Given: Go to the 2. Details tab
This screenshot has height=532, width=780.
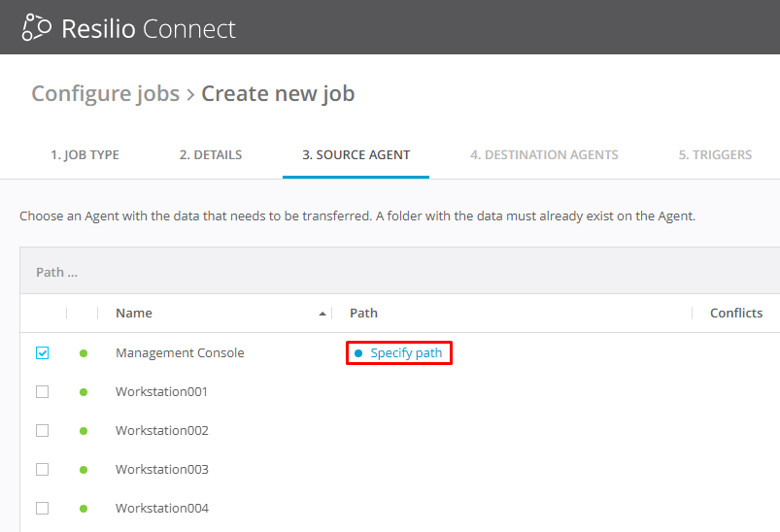Looking at the screenshot, I should 211,154.
